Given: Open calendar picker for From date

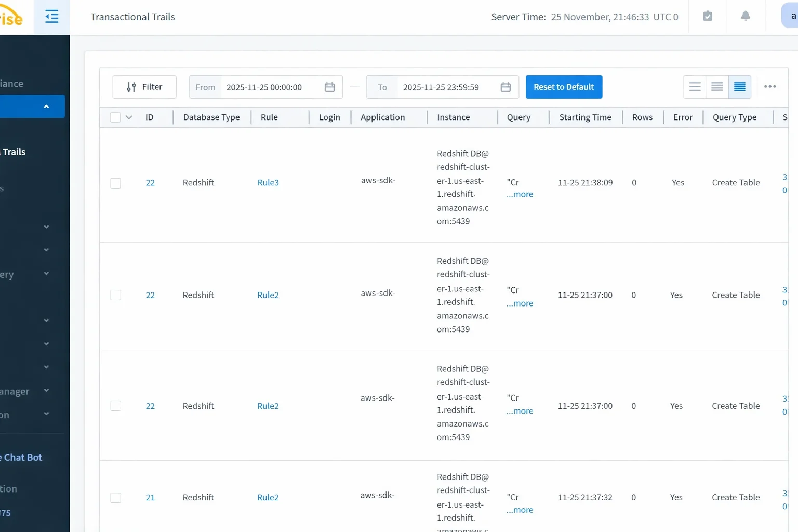Looking at the screenshot, I should (x=329, y=87).
